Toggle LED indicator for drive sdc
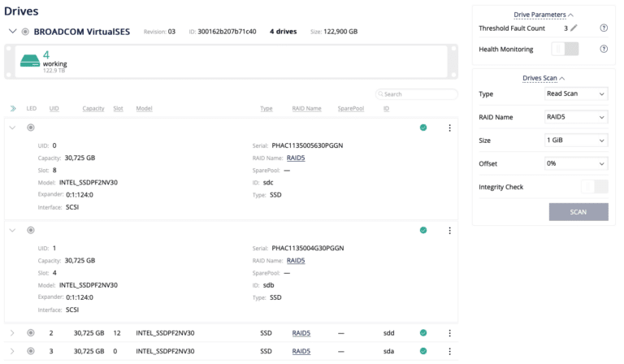This screenshot has height=364, width=624. pyautogui.click(x=31, y=128)
